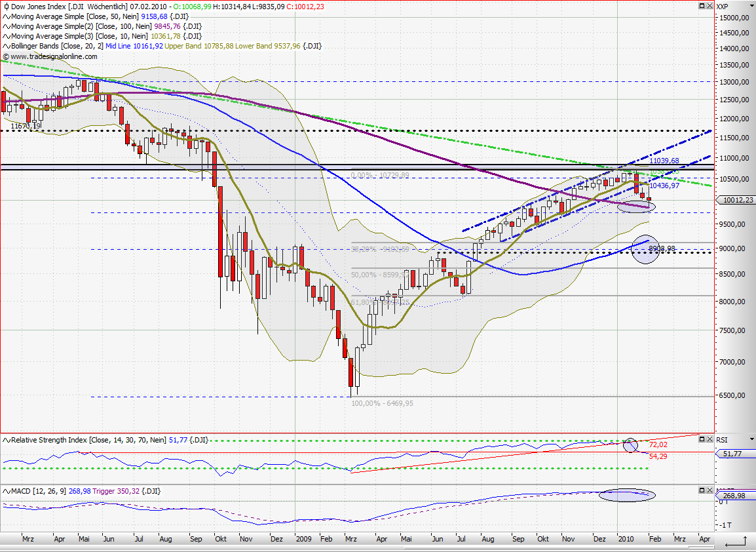Screen dimensions: 756x552
Task: Click the open value O:10068,99 in header
Action: click(192, 7)
